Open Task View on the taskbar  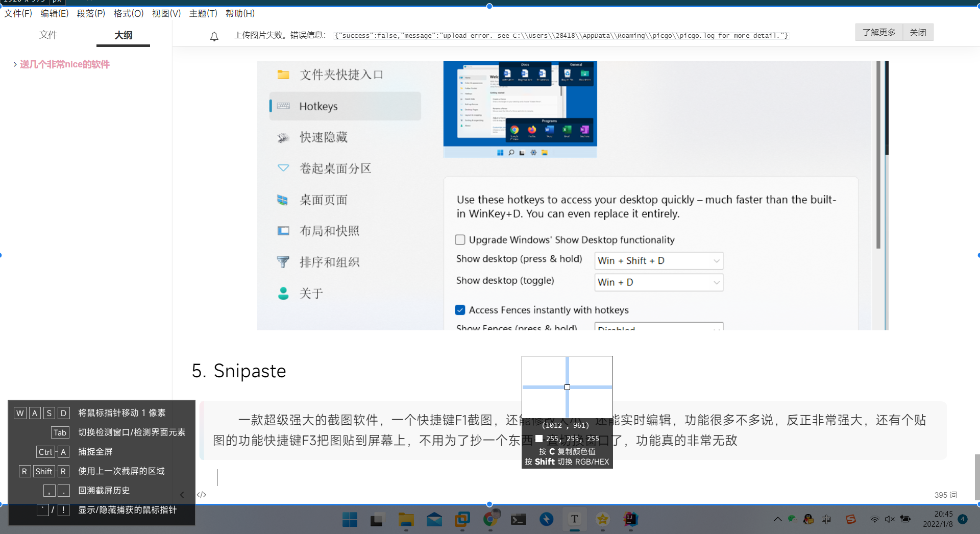coord(377,520)
